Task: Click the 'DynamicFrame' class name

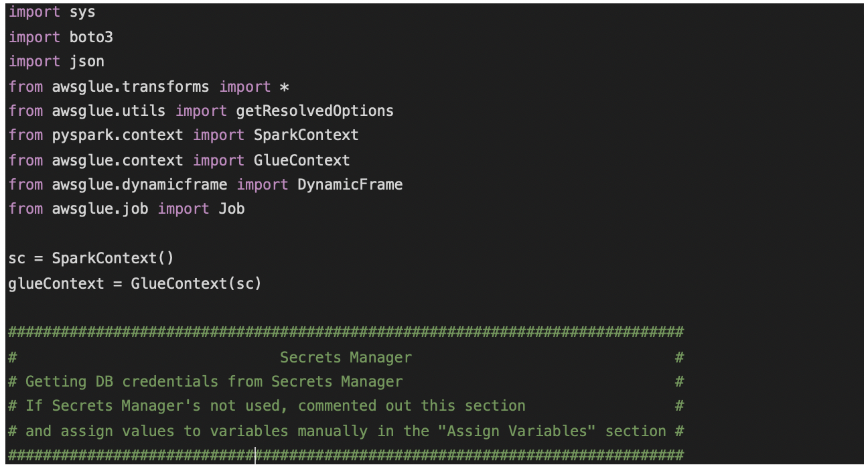Action: click(x=350, y=184)
